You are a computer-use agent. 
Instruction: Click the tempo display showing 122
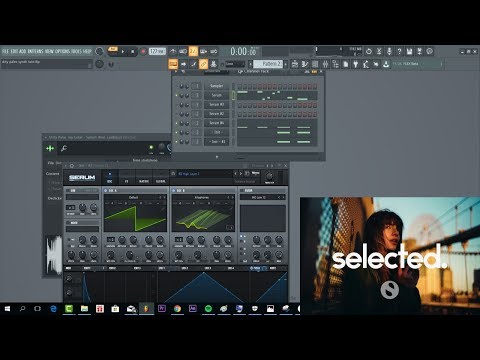(x=157, y=51)
